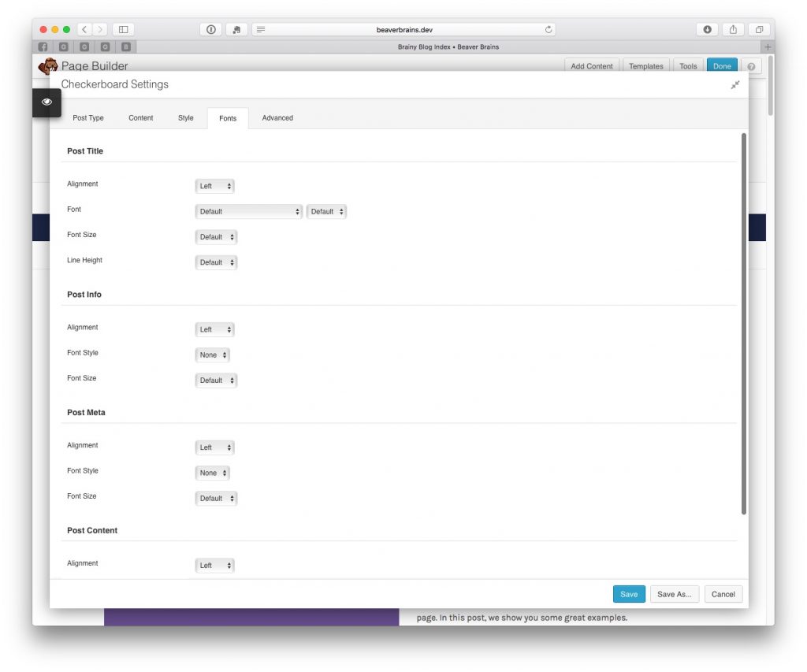Toggle the Safari sidebar button
Screen dimensions: 807x672
coord(124,29)
